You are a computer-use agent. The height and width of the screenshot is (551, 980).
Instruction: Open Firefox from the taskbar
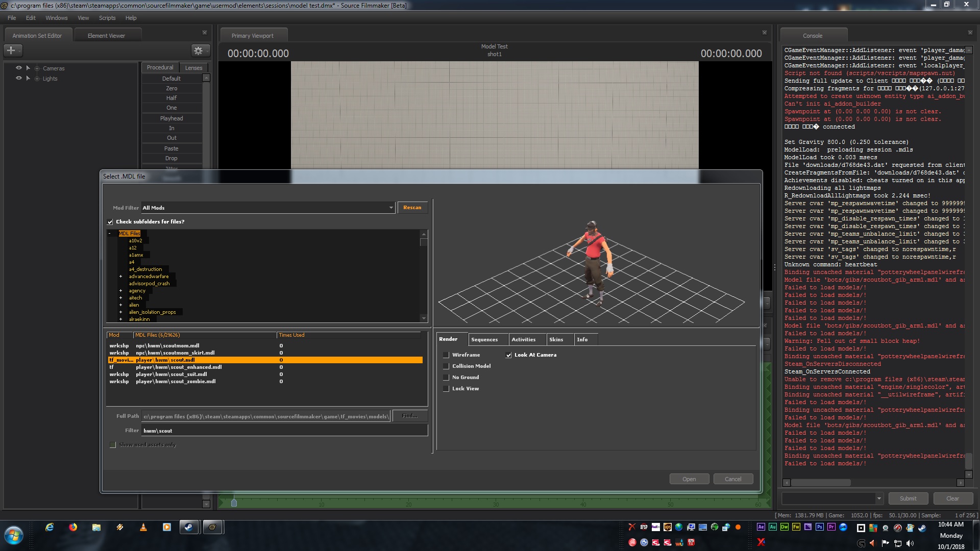(x=73, y=527)
